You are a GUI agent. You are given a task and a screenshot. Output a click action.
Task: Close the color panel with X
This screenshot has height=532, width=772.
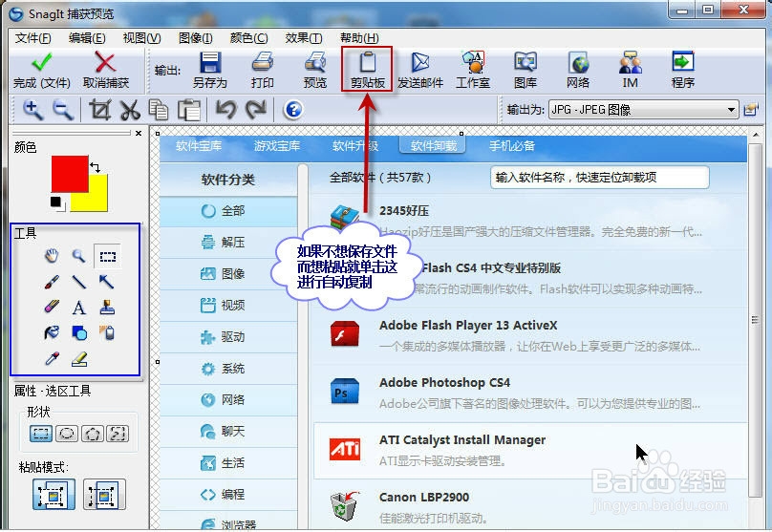[x=139, y=134]
